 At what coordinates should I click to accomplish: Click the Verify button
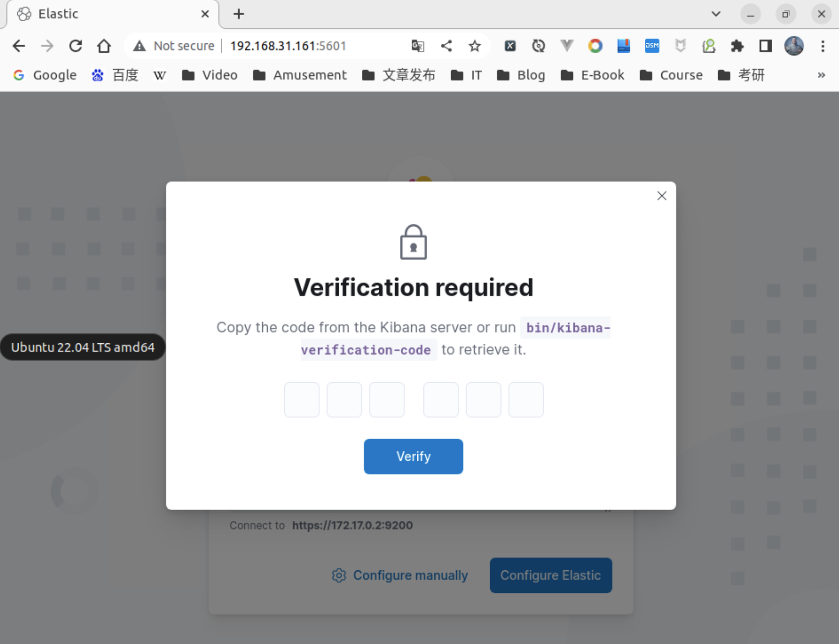point(413,456)
